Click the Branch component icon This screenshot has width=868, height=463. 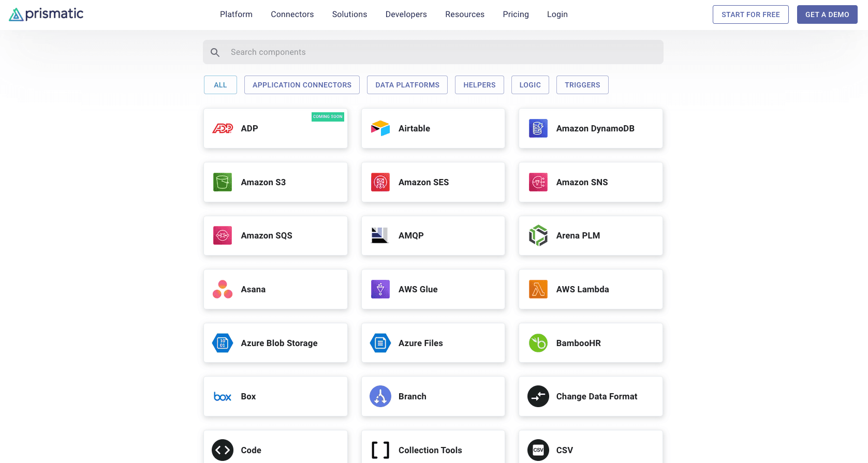pyautogui.click(x=380, y=396)
